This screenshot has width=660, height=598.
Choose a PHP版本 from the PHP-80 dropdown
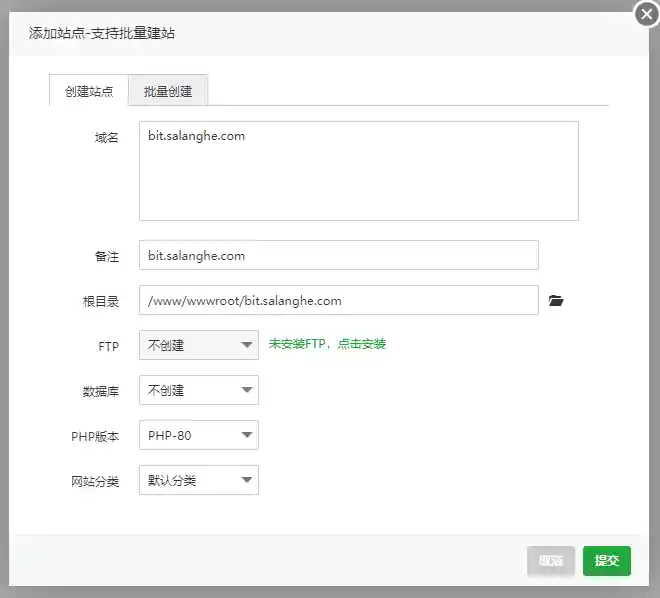199,435
